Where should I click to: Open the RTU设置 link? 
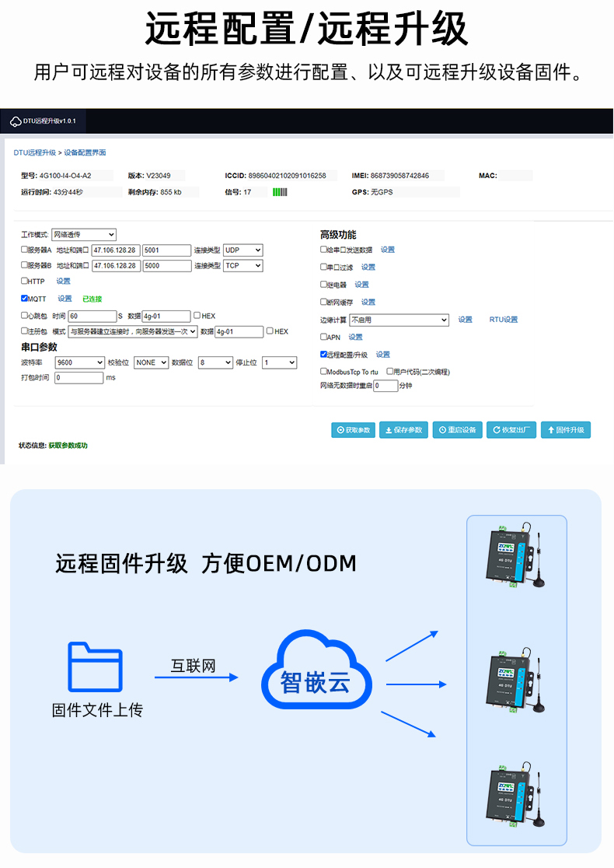click(x=503, y=320)
